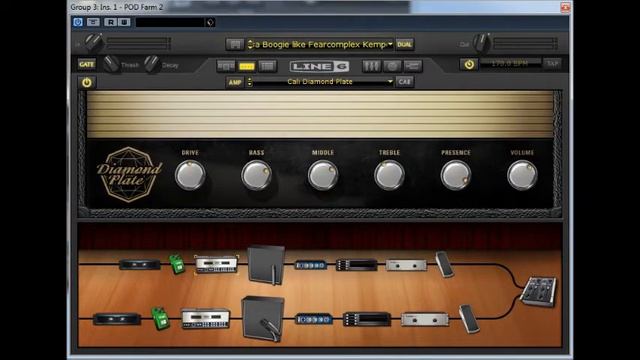Open the mixer view icon
The image size is (640, 360).
pos(371,66)
